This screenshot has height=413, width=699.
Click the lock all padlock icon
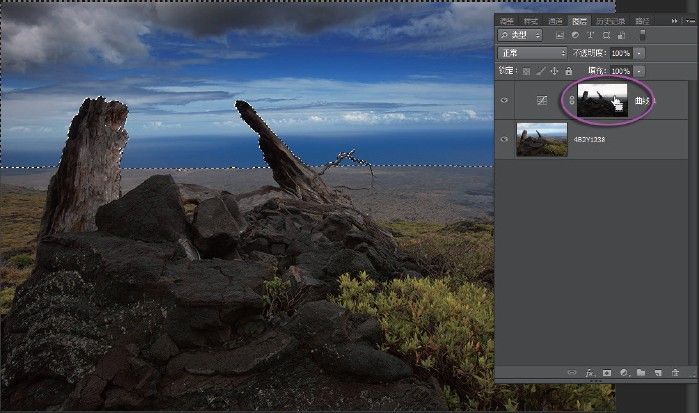coord(569,71)
